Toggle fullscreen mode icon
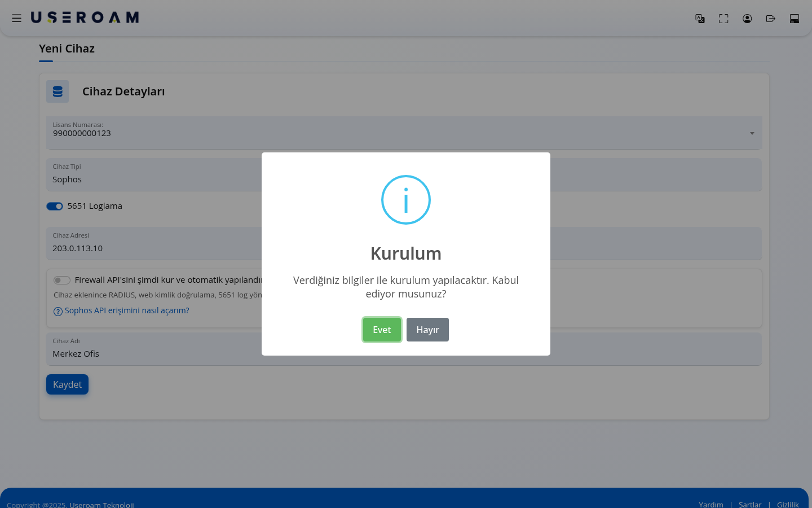Viewport: 812px width, 508px height. pos(723,19)
